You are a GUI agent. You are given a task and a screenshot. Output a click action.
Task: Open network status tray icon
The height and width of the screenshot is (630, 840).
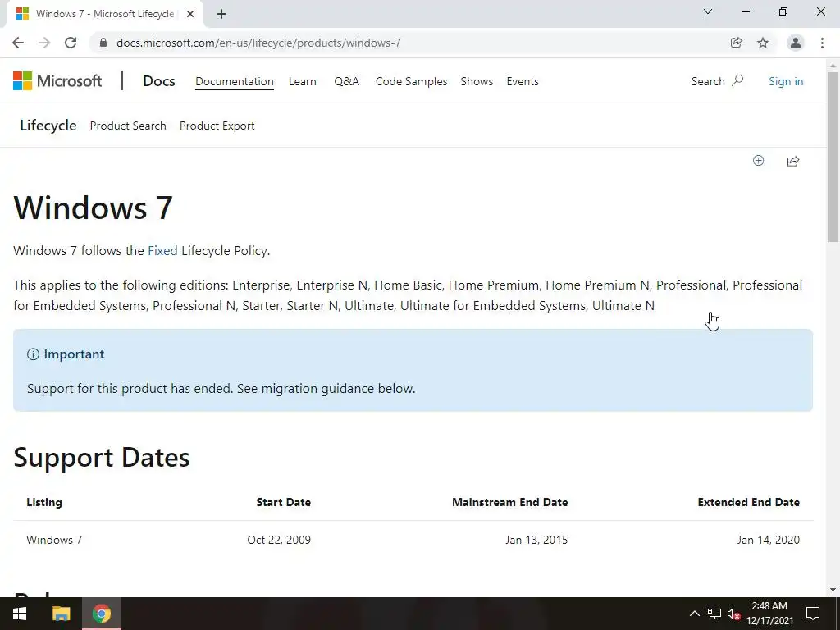pos(714,614)
